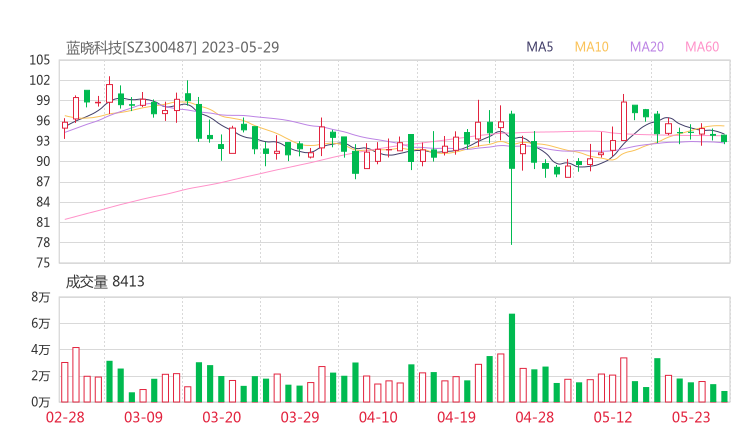Click the green candlestick with long lower wick to 78
740x440 pixels.
click(512, 178)
